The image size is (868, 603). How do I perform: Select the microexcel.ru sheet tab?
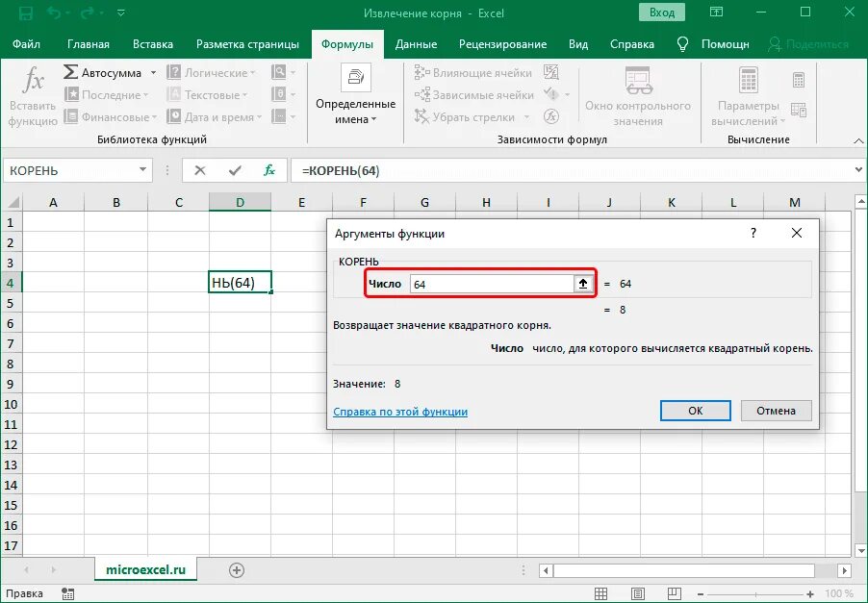click(x=145, y=569)
